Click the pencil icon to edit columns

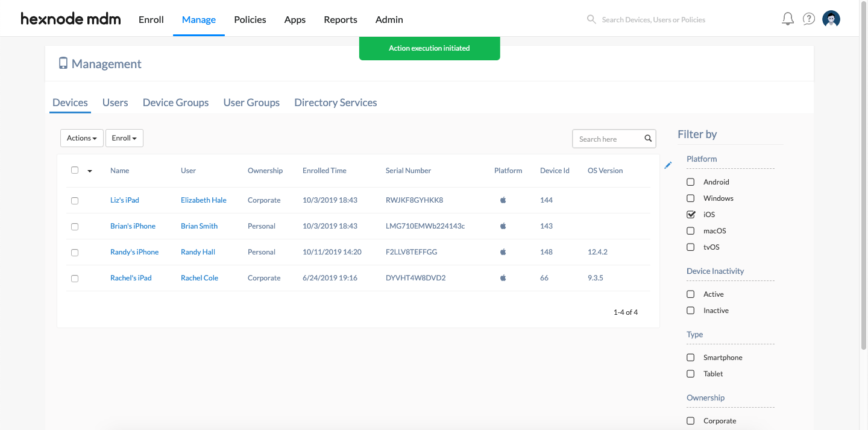click(x=668, y=165)
